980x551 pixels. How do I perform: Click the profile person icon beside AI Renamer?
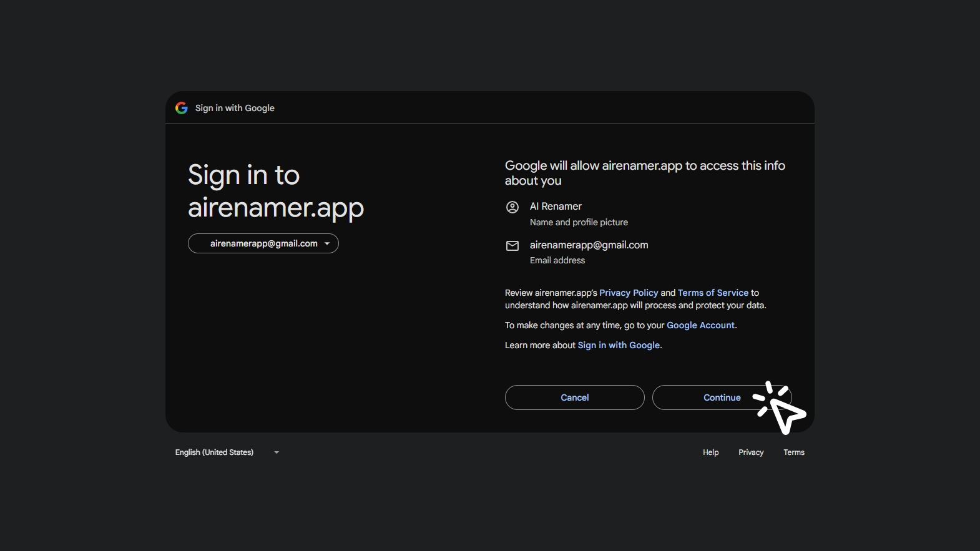point(512,207)
